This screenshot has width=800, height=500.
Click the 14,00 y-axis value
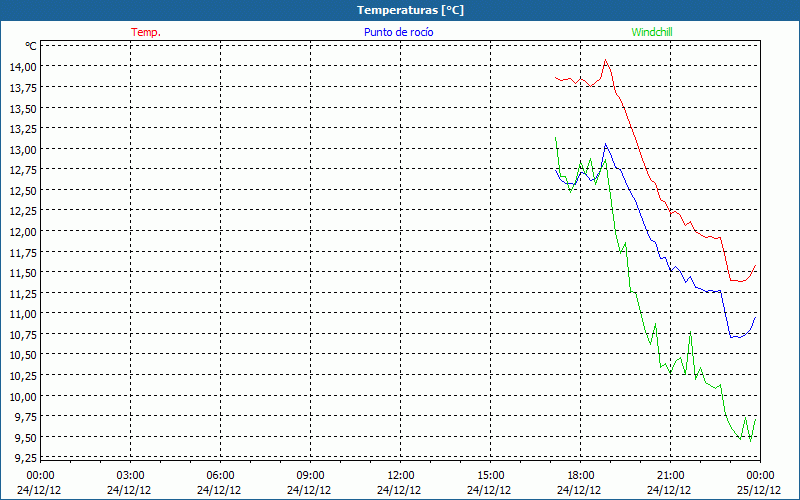(23, 66)
